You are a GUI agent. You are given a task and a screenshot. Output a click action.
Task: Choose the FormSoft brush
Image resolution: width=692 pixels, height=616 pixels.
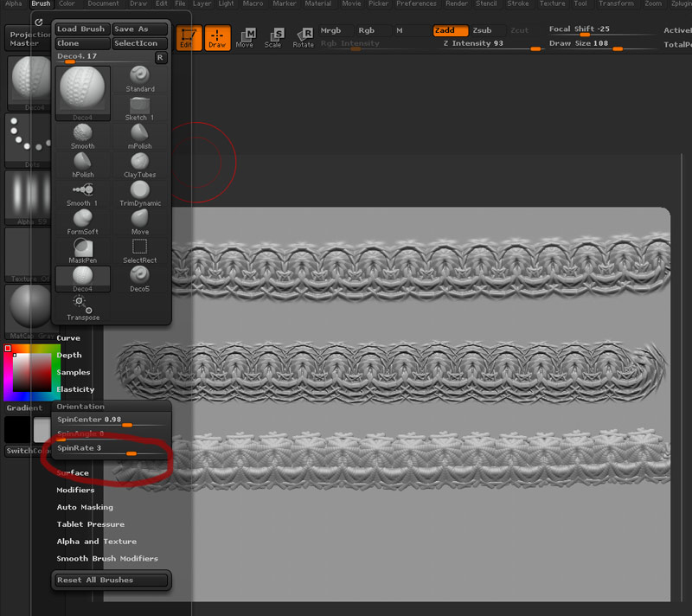(x=82, y=222)
